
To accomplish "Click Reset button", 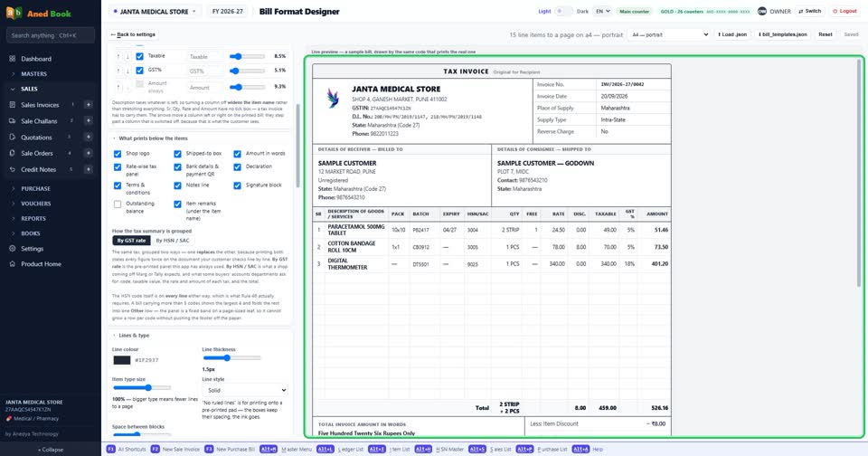I will click(826, 34).
